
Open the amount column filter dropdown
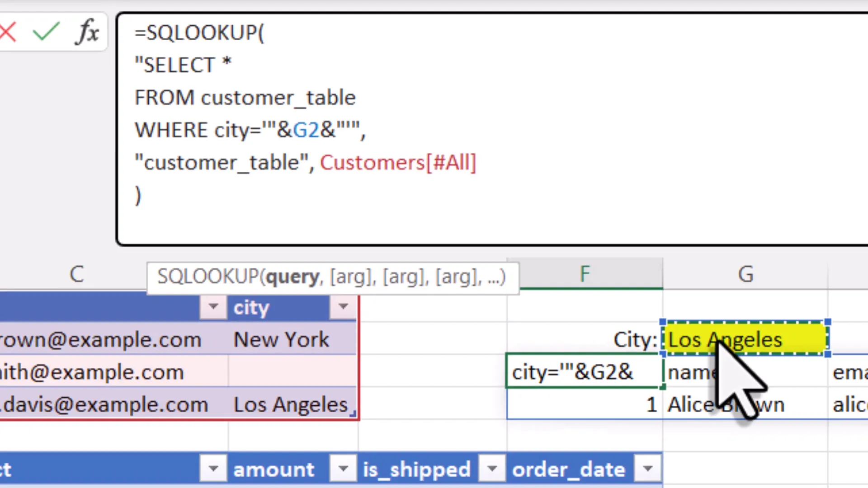pos(343,469)
